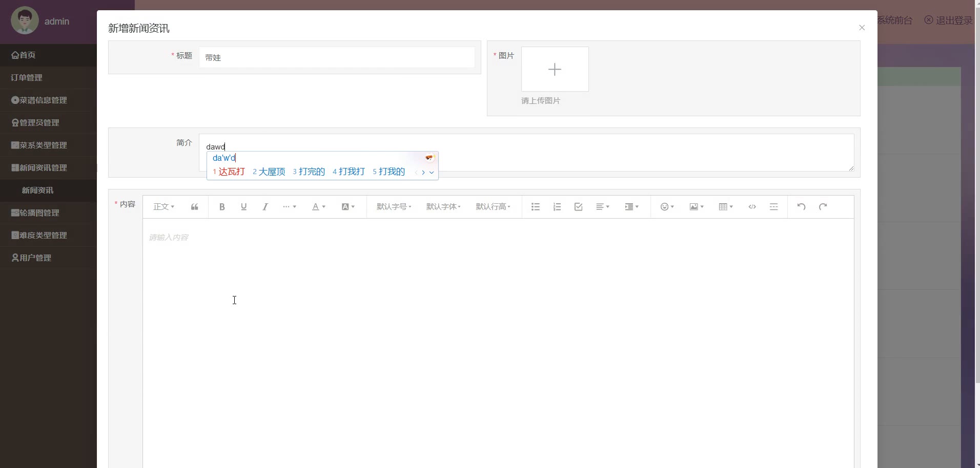This screenshot has height=468, width=980.
Task: Undo the last editor action
Action: tap(802, 207)
